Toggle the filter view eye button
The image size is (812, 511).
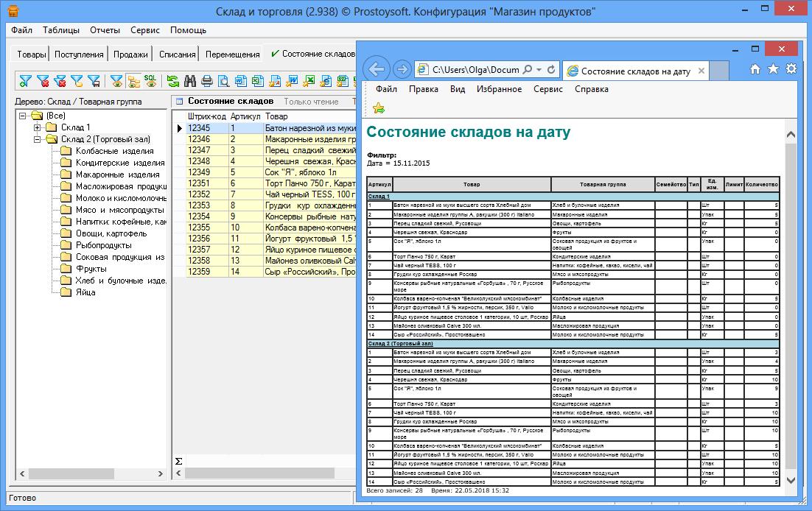pos(116,81)
